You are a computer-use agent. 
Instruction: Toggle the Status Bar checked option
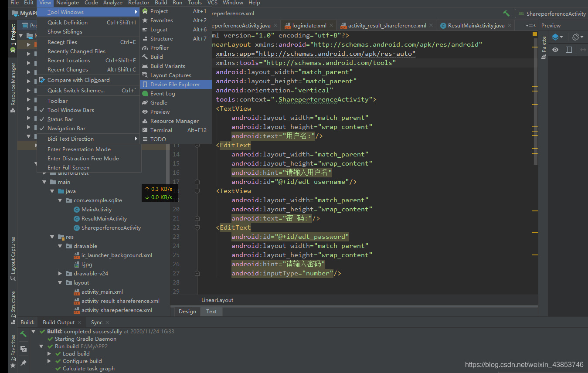(x=88, y=119)
